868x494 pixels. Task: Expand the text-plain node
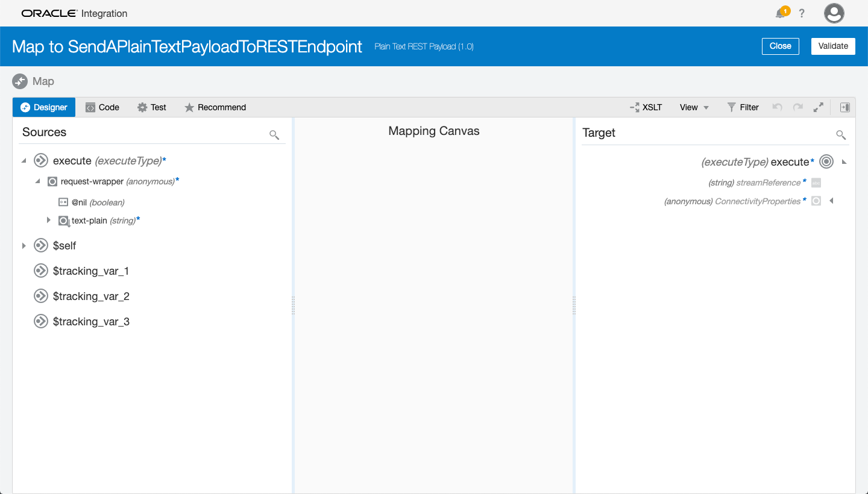49,220
